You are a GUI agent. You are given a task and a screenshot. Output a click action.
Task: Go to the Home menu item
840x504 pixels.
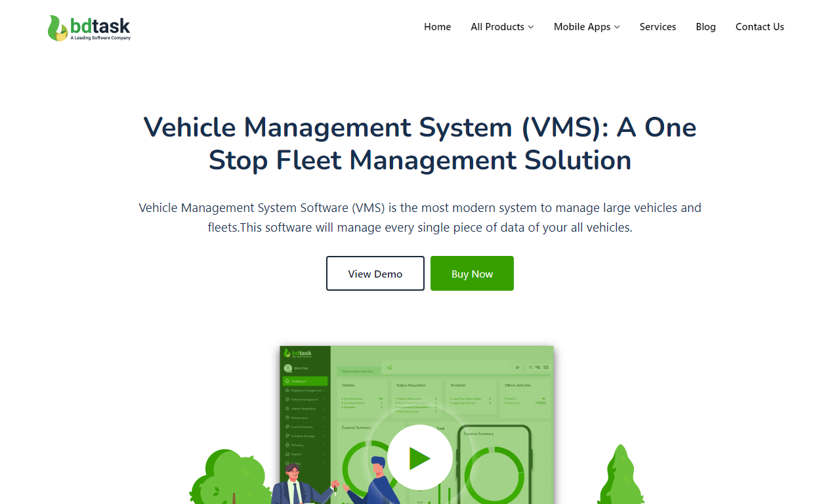(x=437, y=27)
